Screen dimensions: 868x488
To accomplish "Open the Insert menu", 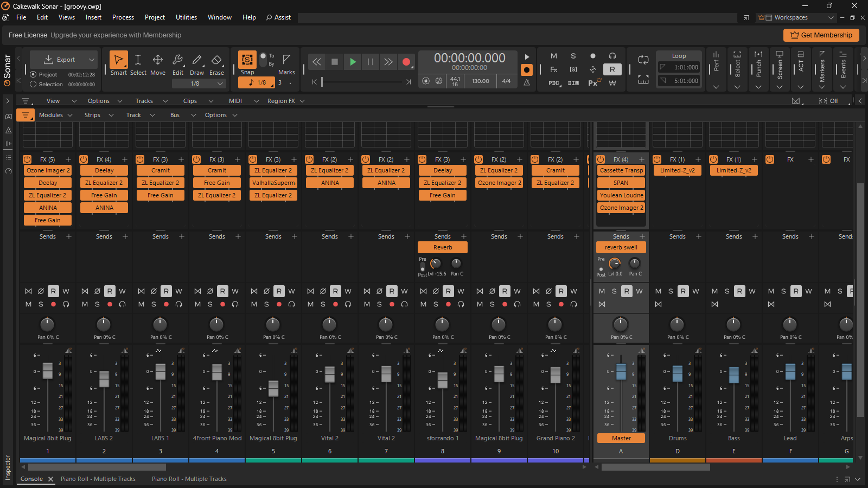I will coord(93,17).
